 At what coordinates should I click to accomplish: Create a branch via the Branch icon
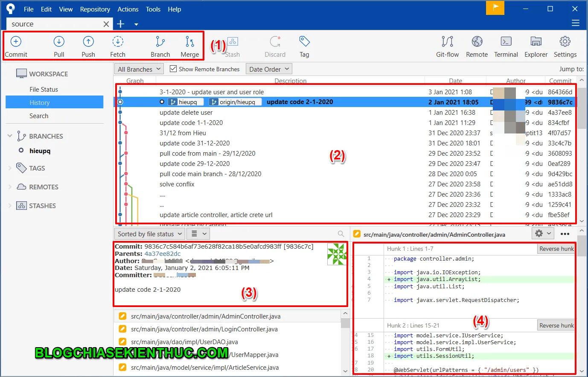pos(160,46)
